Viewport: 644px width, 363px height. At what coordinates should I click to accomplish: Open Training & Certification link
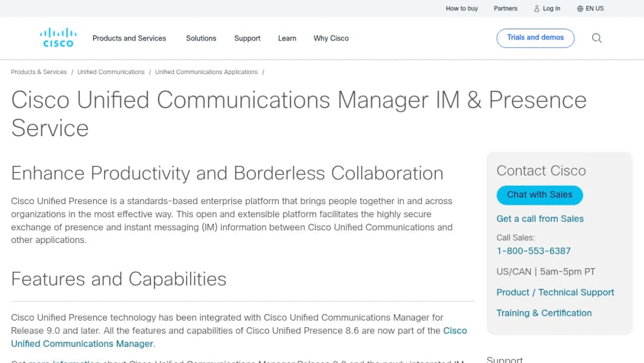pyautogui.click(x=544, y=313)
